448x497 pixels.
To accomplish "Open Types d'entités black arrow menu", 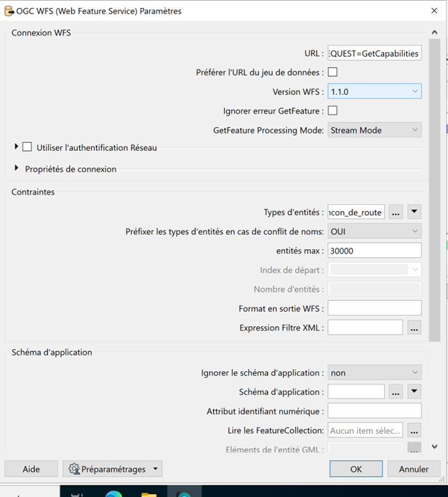I will point(414,212).
